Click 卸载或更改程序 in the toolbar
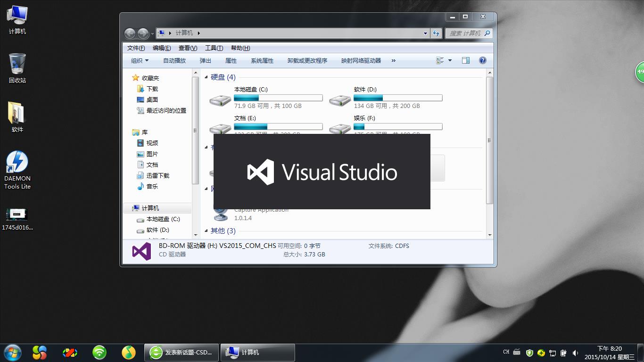This screenshot has height=362, width=644. (307, 60)
